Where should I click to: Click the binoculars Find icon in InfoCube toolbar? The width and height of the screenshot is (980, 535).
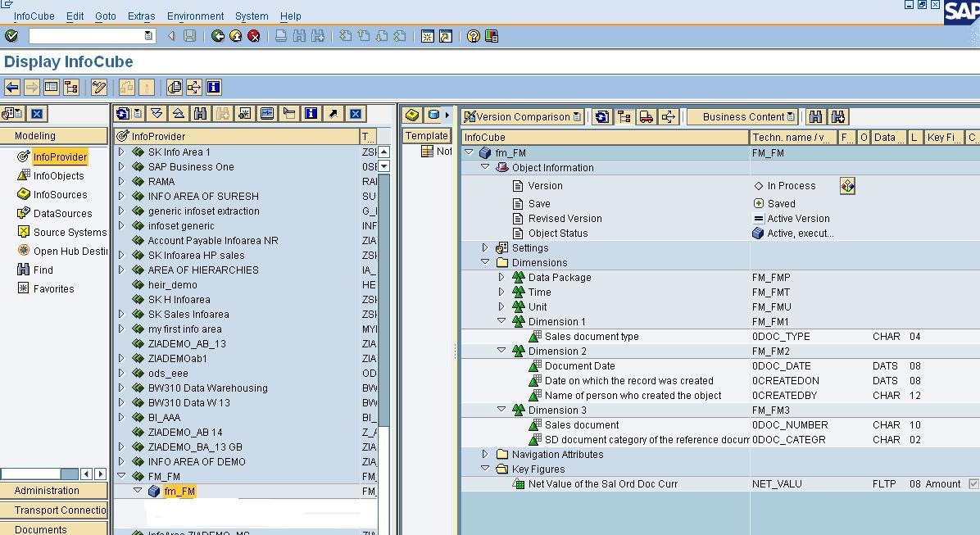[x=815, y=117]
